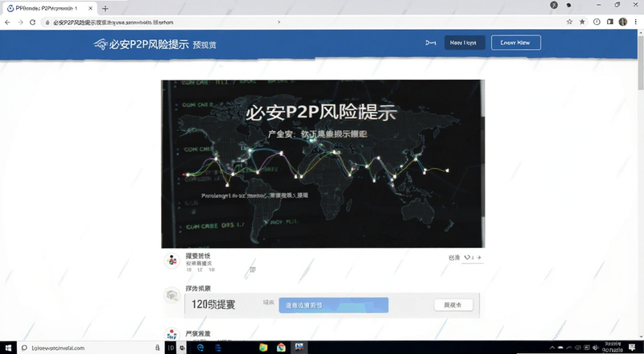Go forward with the browser forward arrow
The image size is (644, 354).
tap(20, 23)
